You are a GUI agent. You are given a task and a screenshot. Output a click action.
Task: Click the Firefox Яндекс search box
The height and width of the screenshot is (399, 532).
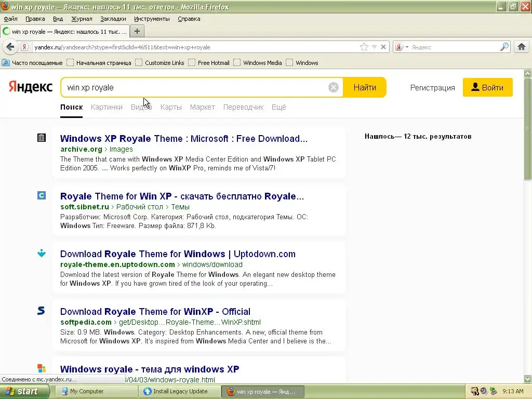[x=455, y=47]
